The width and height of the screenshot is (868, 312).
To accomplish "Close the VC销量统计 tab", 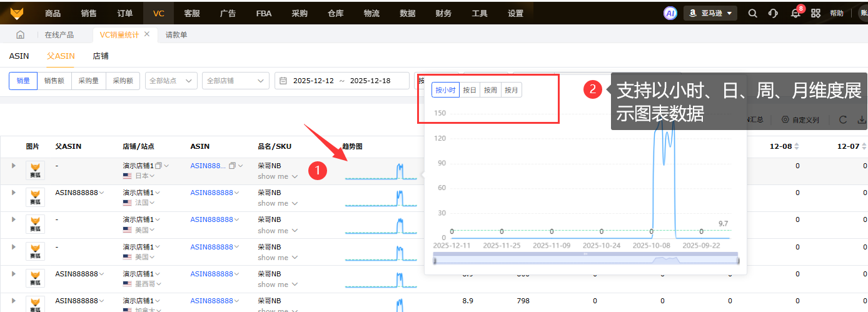I will coord(147,34).
